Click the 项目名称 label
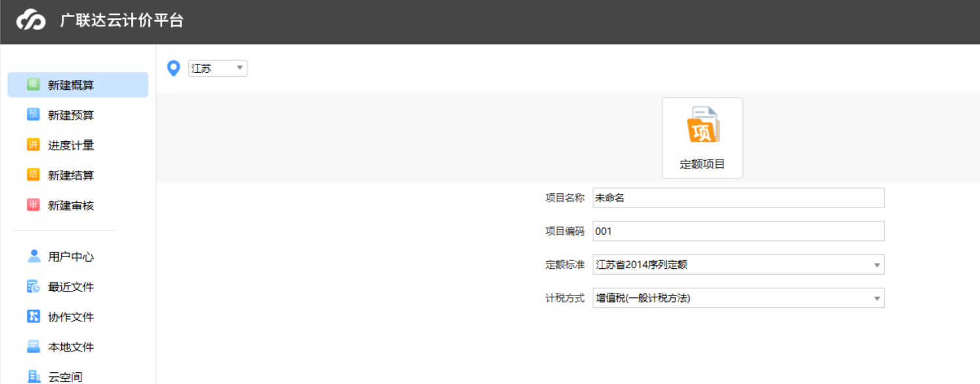 click(x=565, y=198)
